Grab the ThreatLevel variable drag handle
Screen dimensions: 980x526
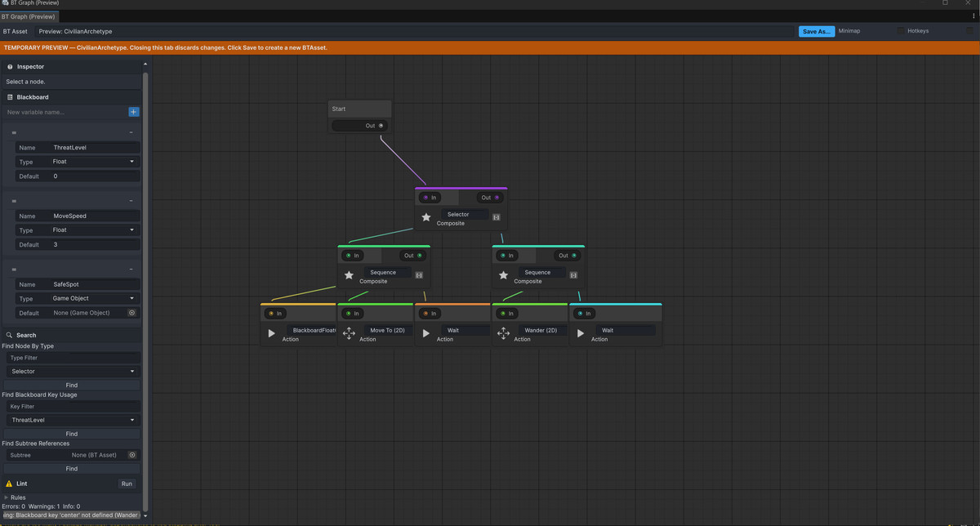pos(14,132)
